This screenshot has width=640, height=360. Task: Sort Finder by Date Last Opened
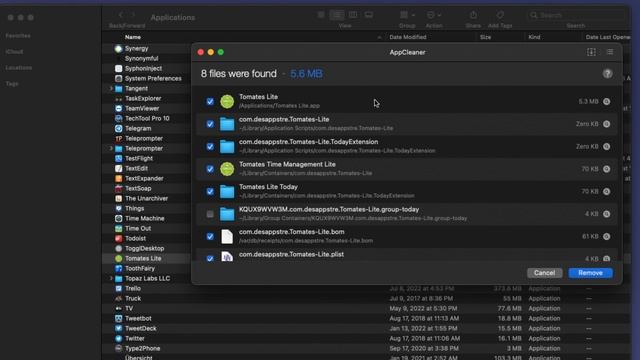coord(608,37)
